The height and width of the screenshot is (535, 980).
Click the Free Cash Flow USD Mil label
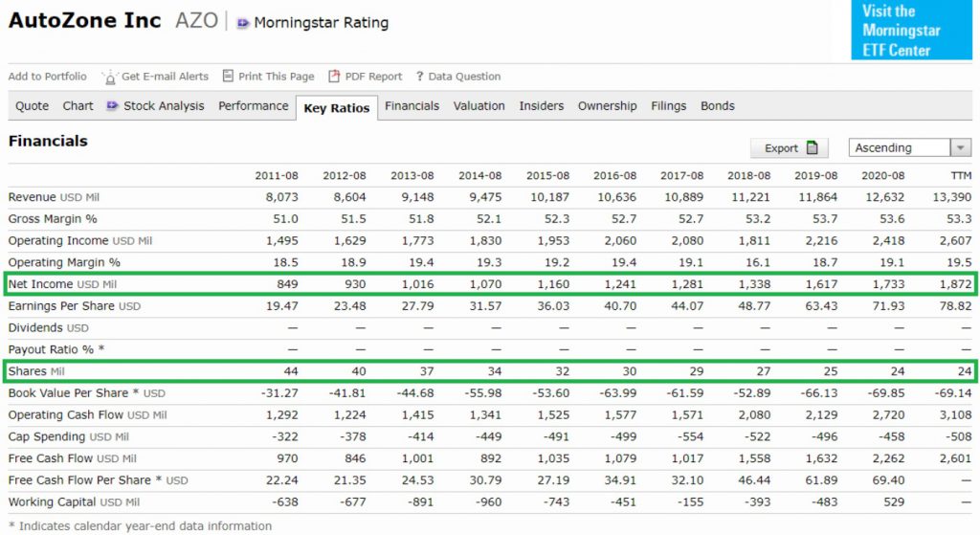73,458
